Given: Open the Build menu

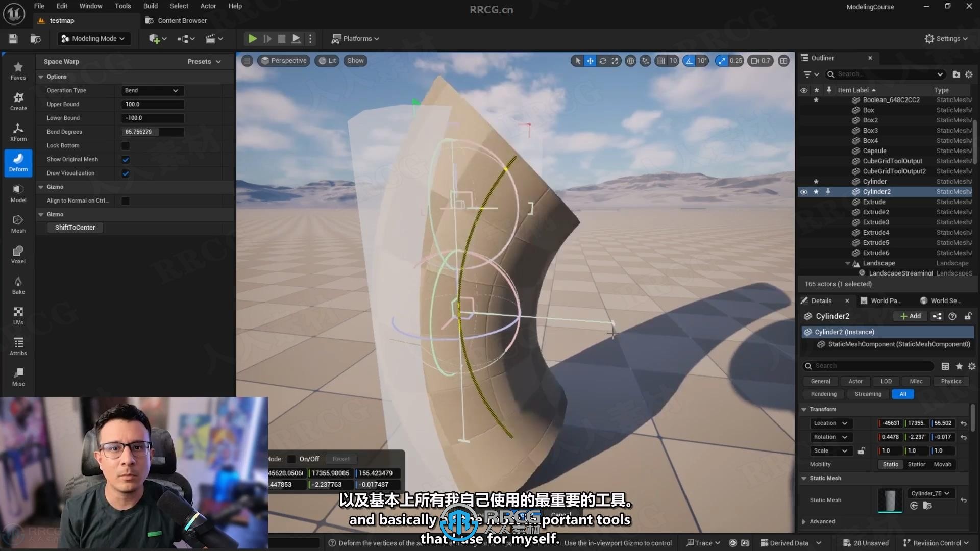Looking at the screenshot, I should click(150, 6).
